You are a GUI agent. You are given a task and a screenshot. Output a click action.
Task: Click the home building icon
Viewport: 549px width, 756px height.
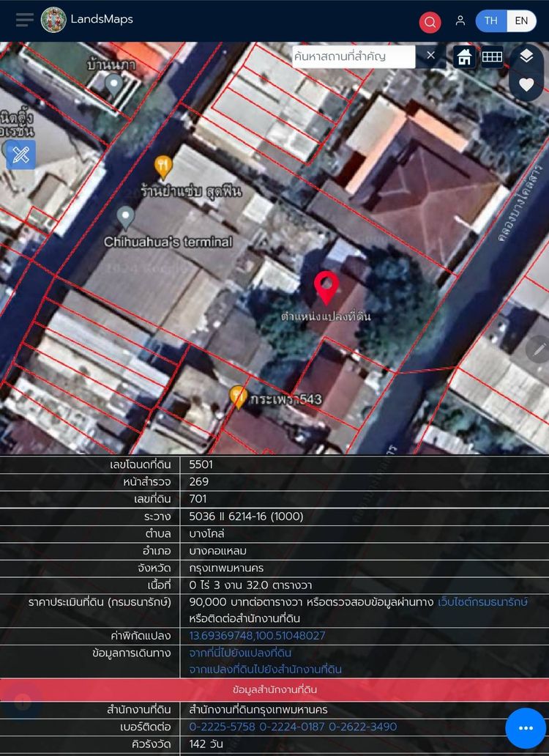tap(464, 57)
